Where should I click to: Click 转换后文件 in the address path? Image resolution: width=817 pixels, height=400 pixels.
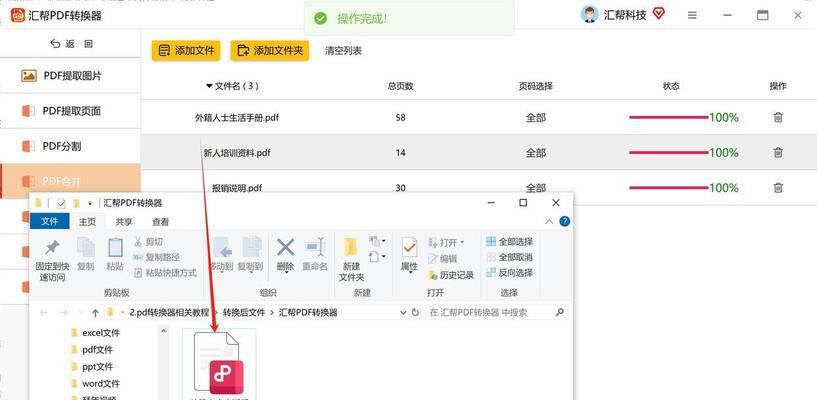[244, 312]
